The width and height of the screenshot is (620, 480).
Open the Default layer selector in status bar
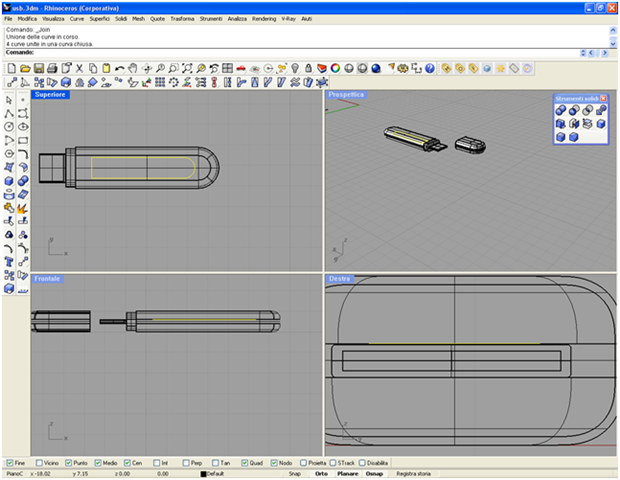pos(215,474)
